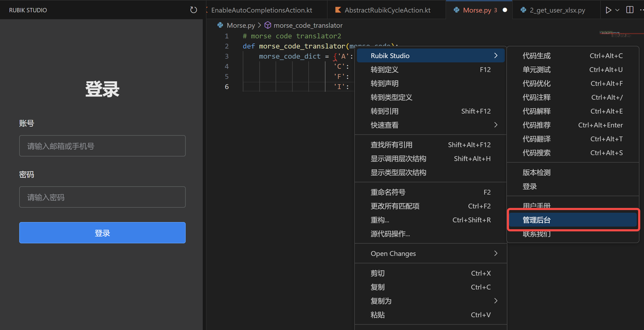
Task: Choose 粘贴 from context menu
Action: pyautogui.click(x=431, y=315)
